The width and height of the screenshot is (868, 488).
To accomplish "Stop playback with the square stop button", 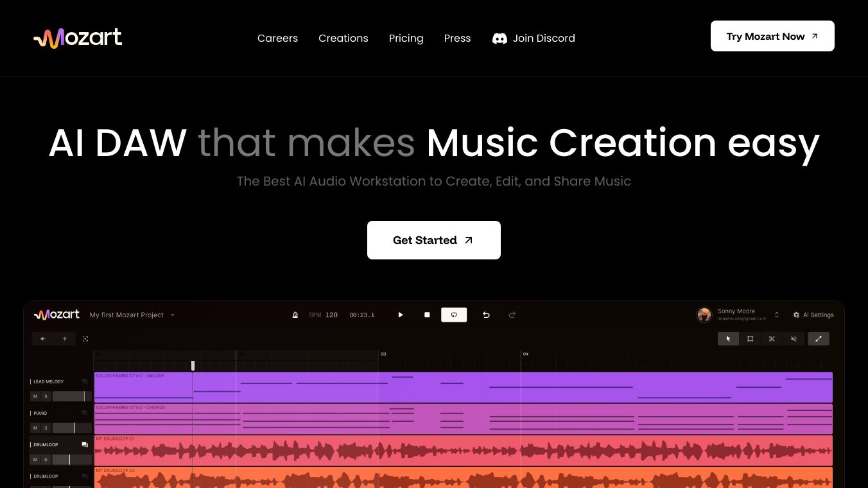I will [427, 315].
